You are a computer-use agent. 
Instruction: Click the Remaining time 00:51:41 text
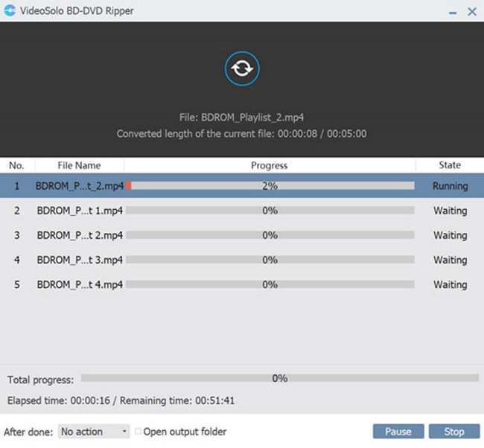coord(177,400)
